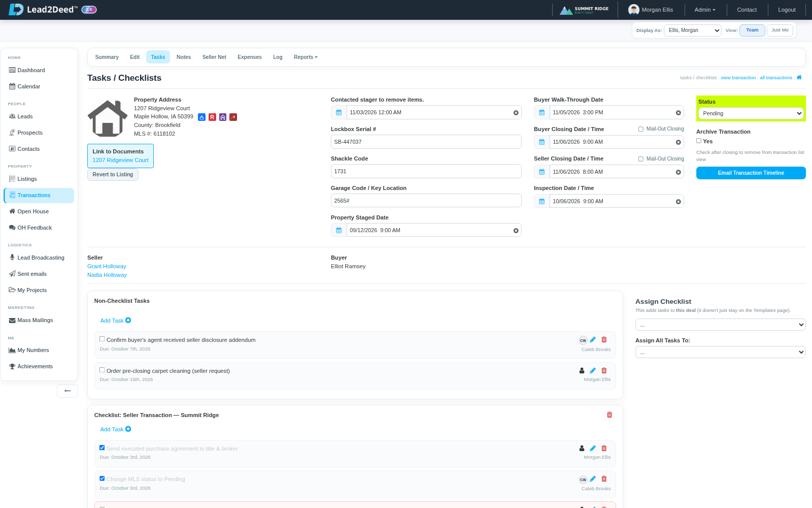Image resolution: width=812 pixels, height=508 pixels.
Task: Enable Mail-Out Closing for Seller Closing
Action: pyautogui.click(x=641, y=159)
